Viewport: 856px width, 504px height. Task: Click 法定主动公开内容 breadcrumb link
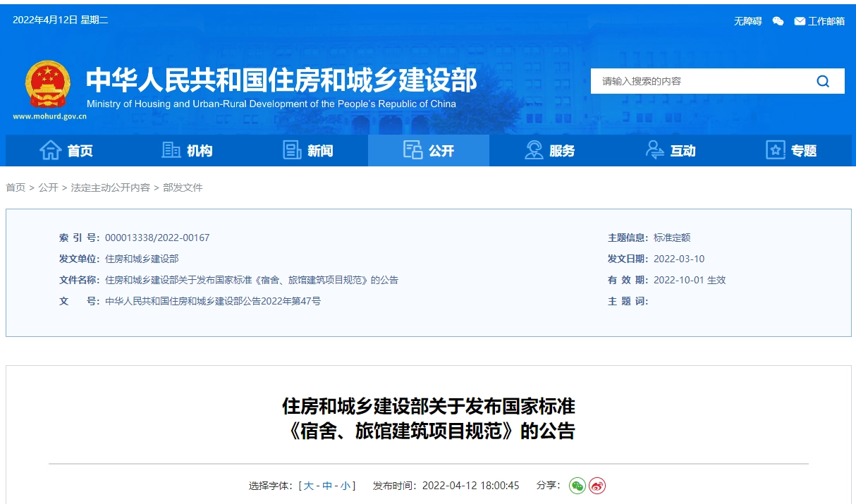110,188
